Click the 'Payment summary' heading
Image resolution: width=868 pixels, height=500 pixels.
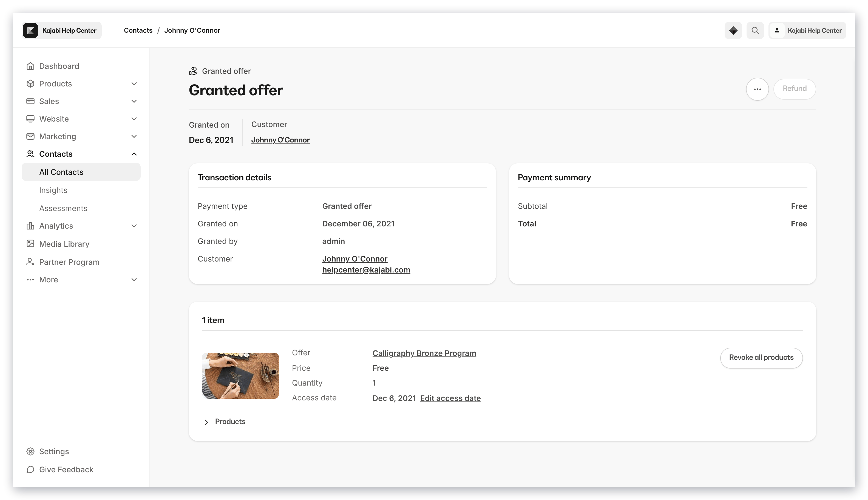pos(554,178)
